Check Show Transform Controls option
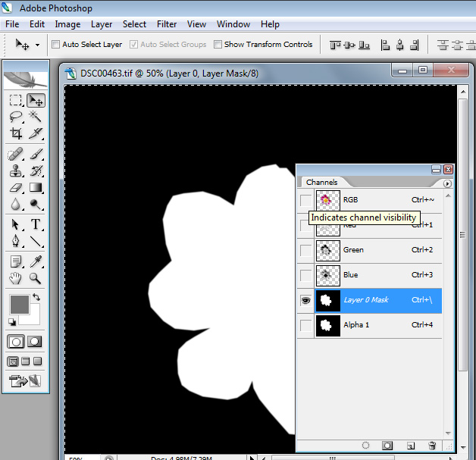 click(x=218, y=45)
